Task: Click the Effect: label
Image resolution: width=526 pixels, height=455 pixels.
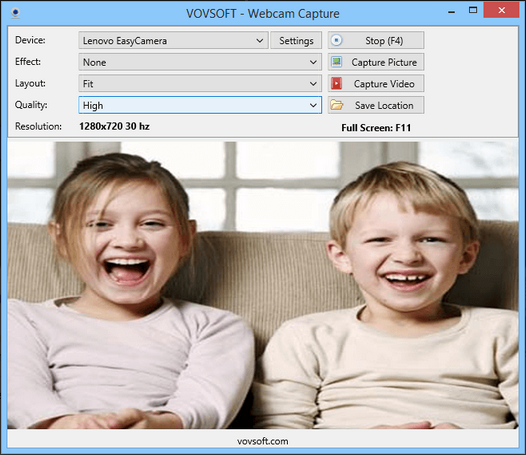Action: click(28, 62)
